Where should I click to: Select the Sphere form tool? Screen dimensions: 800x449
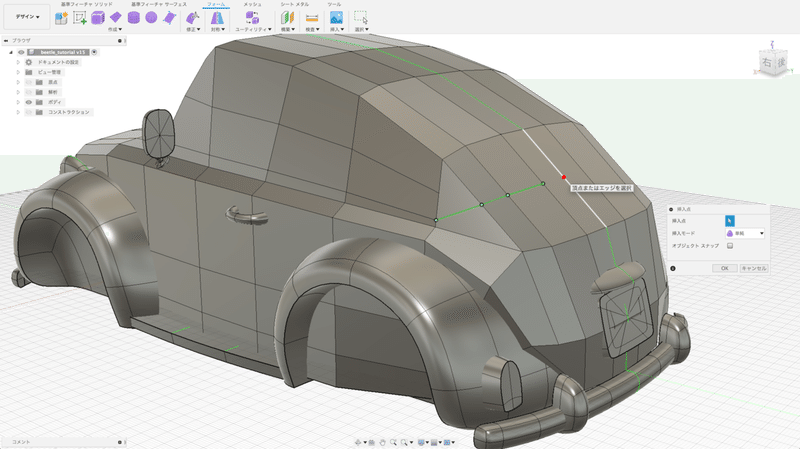(x=150, y=19)
